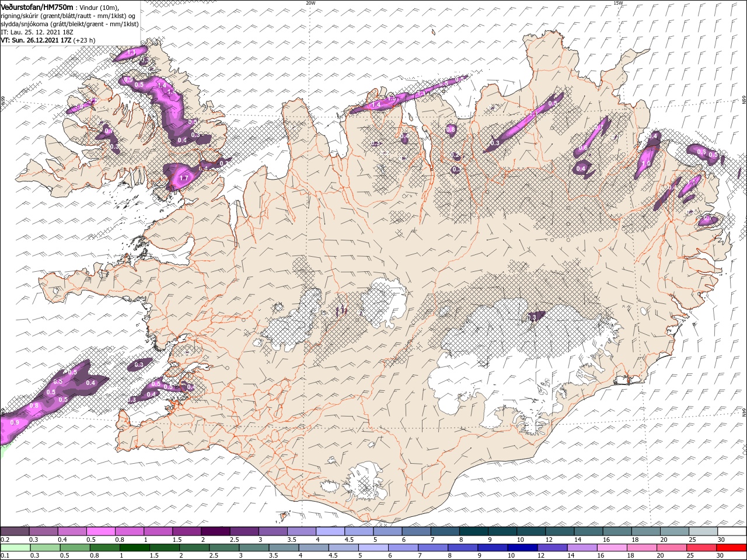
Task: Click the palest green 0.1–0.3 rain legend swatch
Action: click(15, 548)
